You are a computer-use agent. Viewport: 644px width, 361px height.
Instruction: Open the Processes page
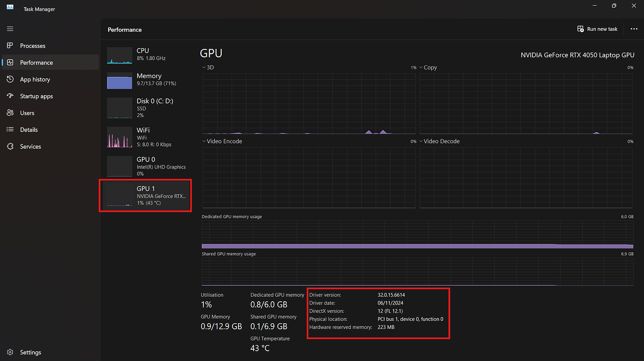click(33, 45)
